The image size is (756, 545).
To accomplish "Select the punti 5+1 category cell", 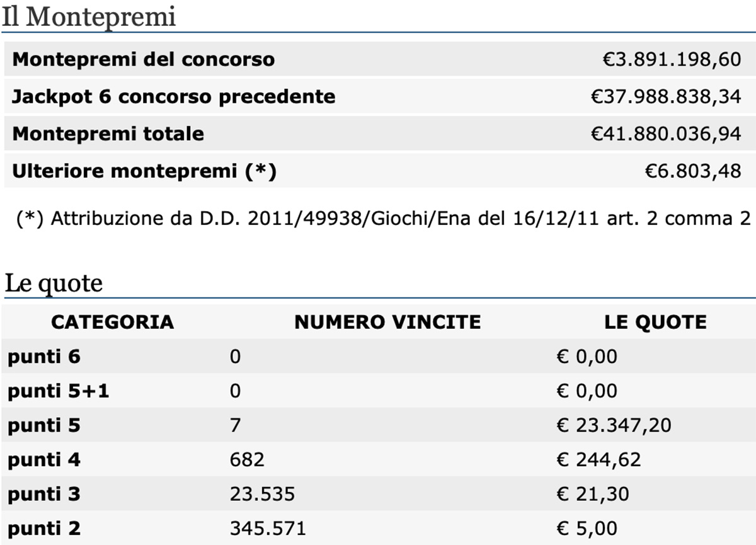I will (58, 391).
